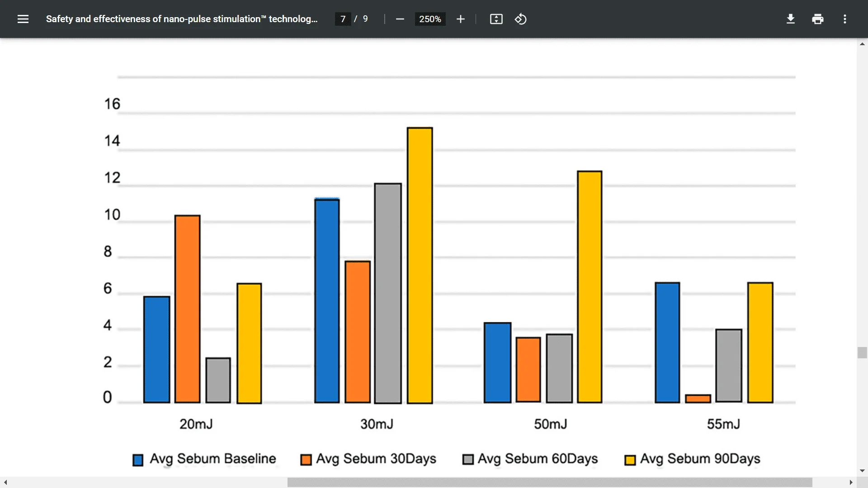Click the gray Avg Sebum 60Days legend swatch
This screenshot has width=868, height=488.
pyautogui.click(x=468, y=460)
